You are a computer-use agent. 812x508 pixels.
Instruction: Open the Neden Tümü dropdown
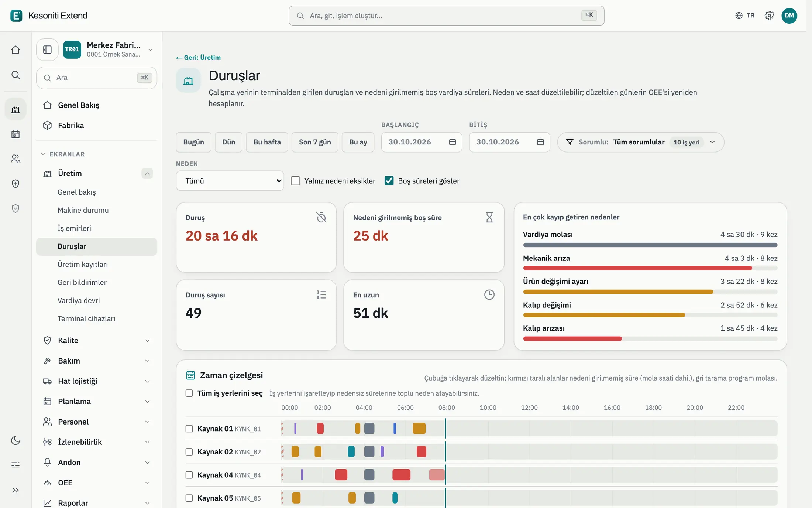[x=230, y=181]
